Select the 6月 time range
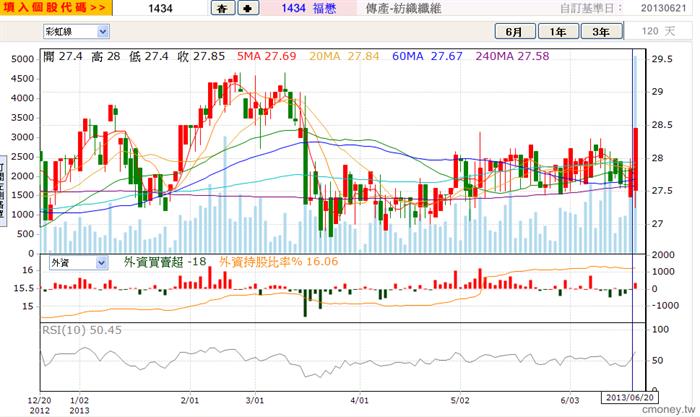The image size is (700, 417). tap(515, 31)
